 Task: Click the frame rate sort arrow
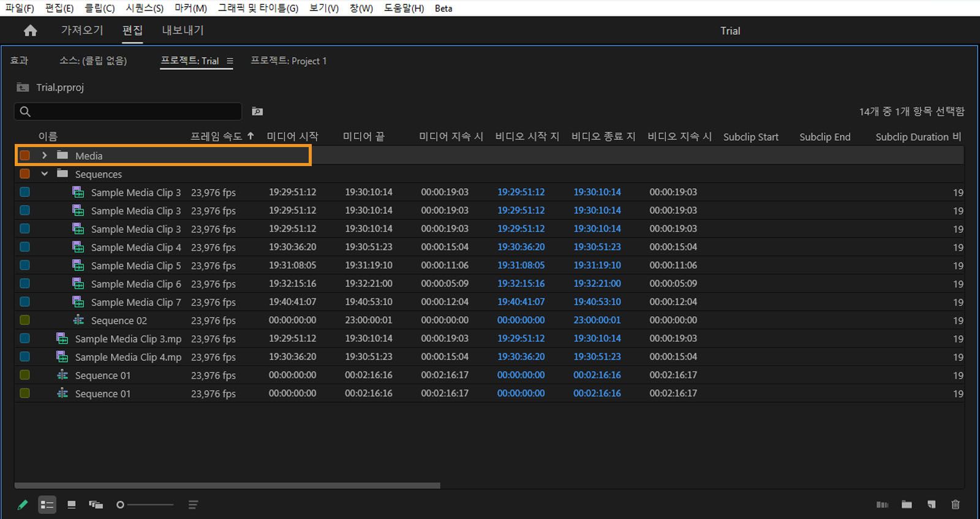point(251,136)
